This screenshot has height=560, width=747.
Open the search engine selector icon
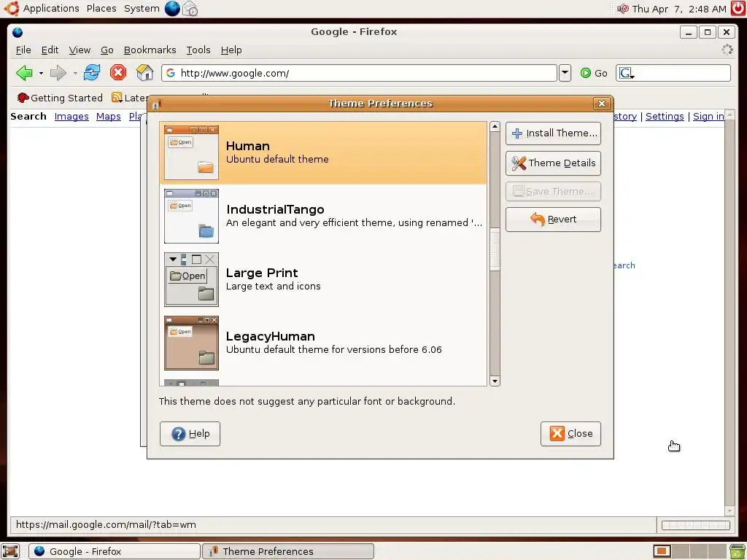[x=626, y=74]
